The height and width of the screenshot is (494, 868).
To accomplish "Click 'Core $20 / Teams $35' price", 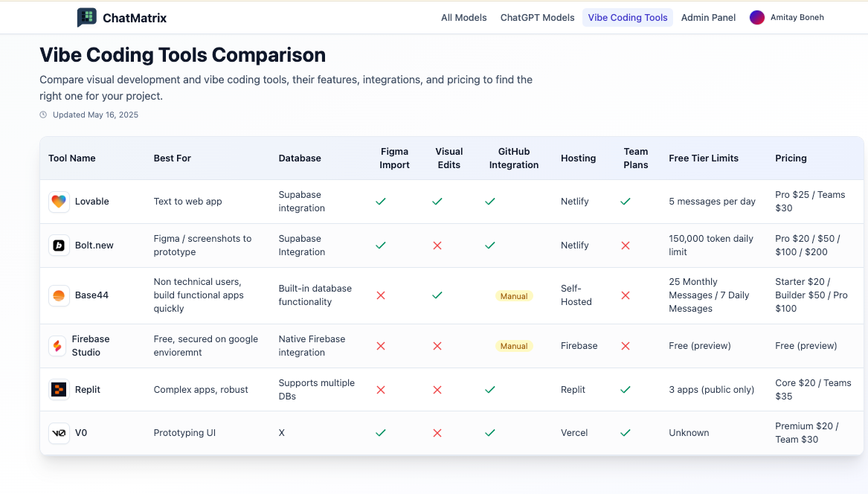I will (x=813, y=390).
